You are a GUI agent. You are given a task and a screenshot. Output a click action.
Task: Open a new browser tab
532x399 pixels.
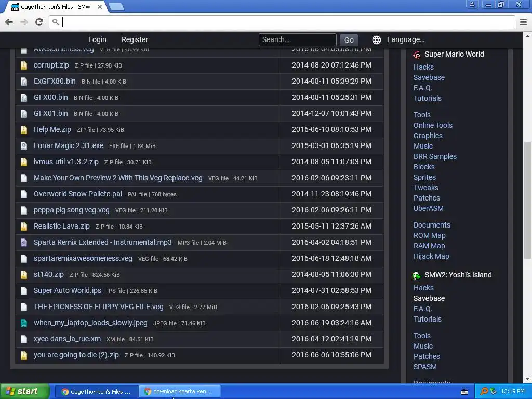coord(116,7)
